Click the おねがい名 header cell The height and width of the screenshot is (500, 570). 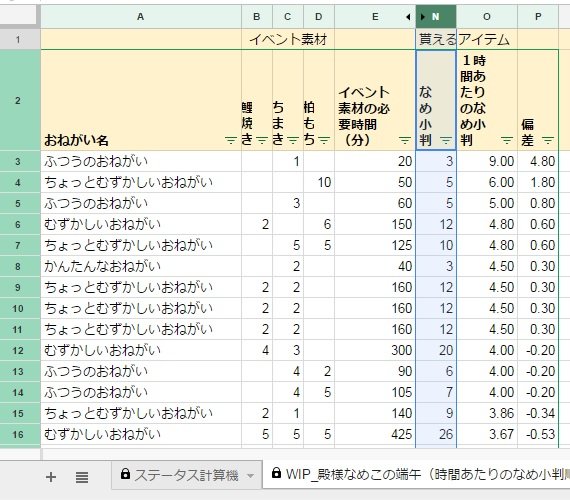click(x=141, y=100)
